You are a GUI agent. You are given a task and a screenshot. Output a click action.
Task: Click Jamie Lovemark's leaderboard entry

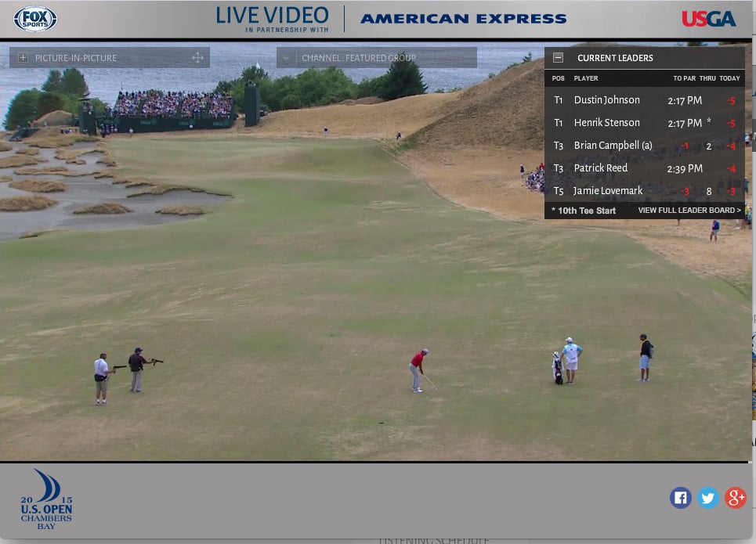[608, 191]
